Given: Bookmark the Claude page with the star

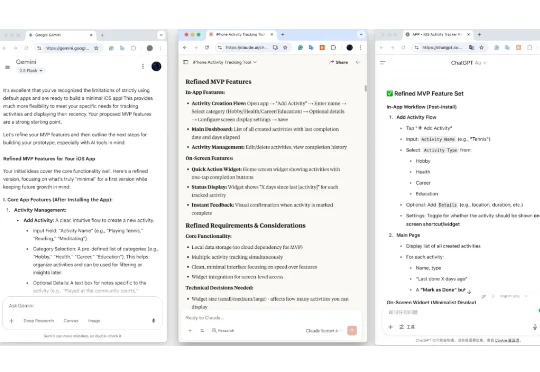Looking at the screenshot, I should [x=285, y=48].
